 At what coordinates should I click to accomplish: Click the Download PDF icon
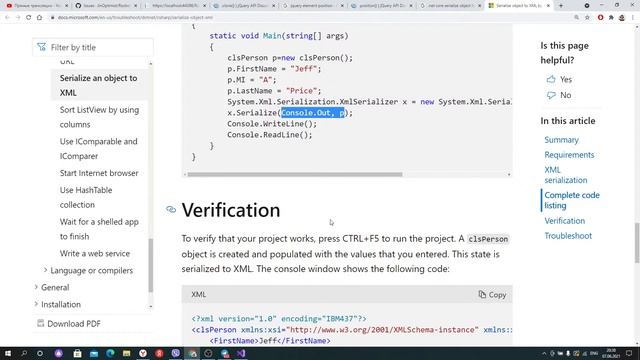[40, 323]
